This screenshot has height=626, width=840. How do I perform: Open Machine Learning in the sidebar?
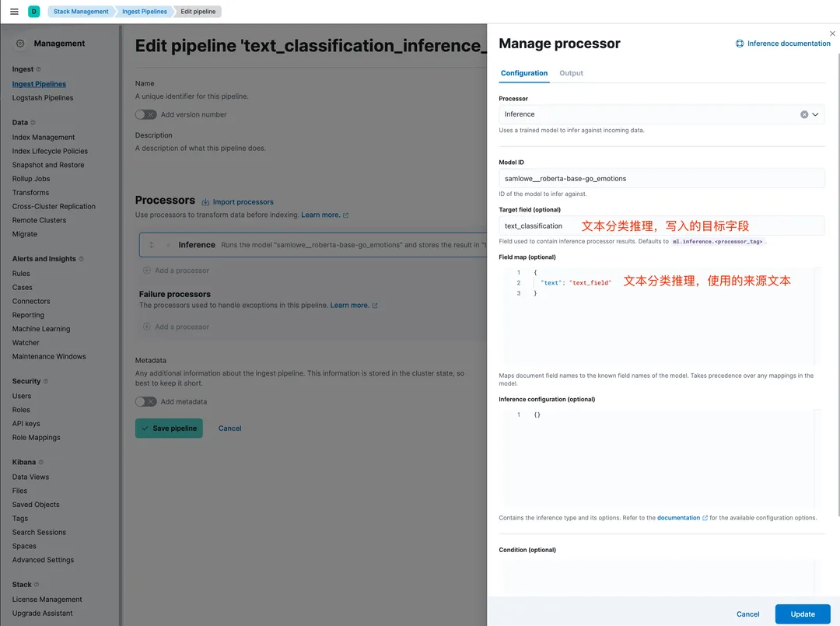click(41, 329)
